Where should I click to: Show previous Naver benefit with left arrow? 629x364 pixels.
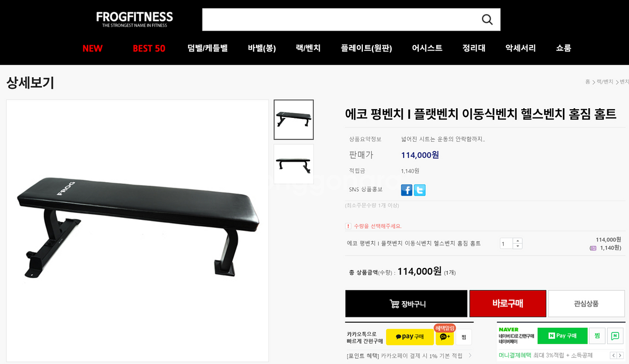pos(613,355)
